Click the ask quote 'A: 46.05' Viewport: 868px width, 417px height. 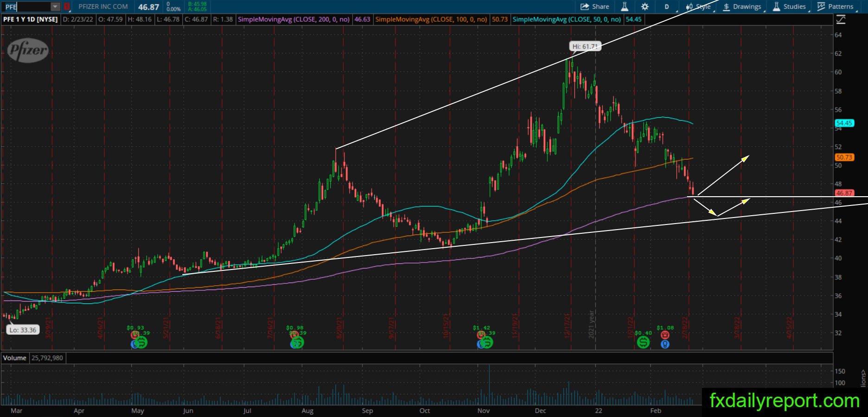[198, 9]
